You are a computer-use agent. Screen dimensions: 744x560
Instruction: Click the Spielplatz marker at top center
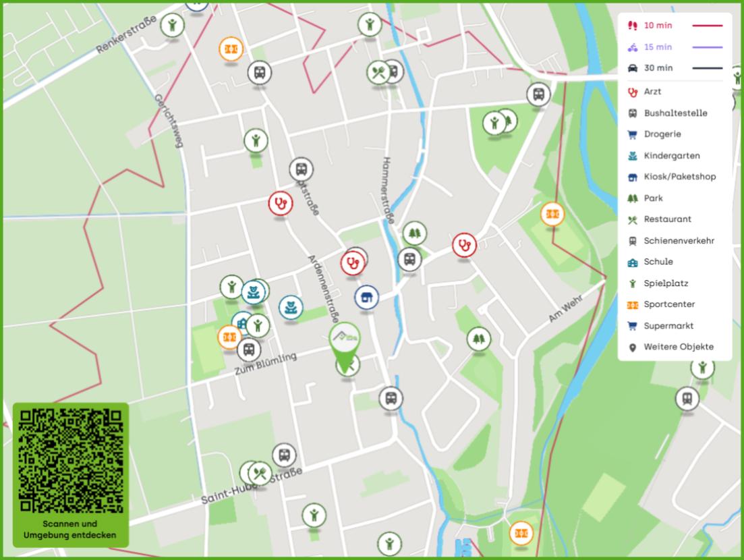(x=370, y=24)
